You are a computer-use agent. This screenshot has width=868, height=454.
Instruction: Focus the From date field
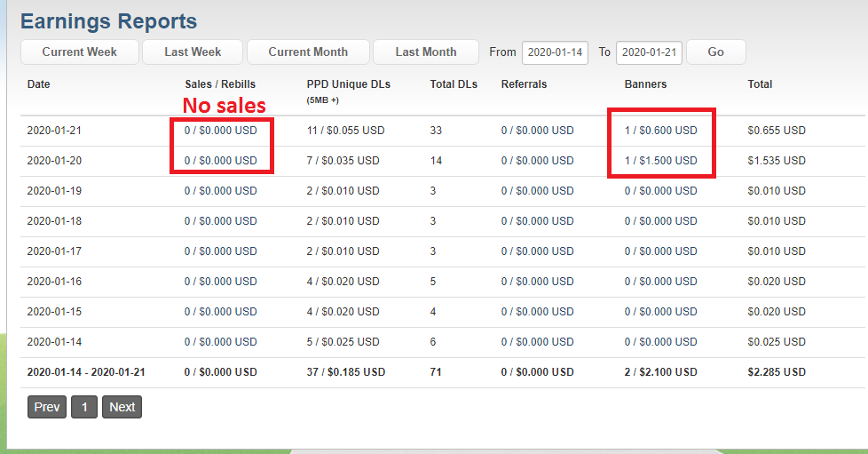(555, 52)
